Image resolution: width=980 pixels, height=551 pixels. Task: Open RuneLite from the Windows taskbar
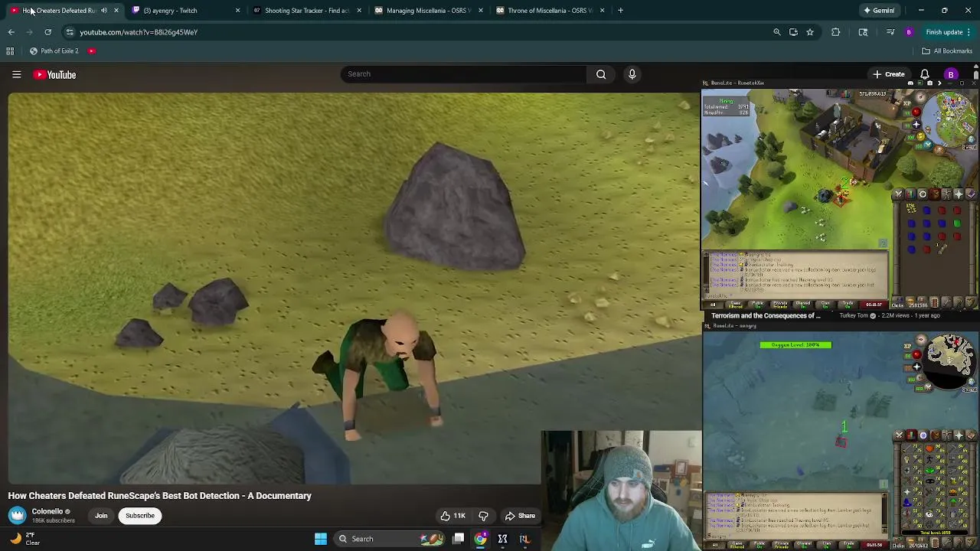coord(524,539)
